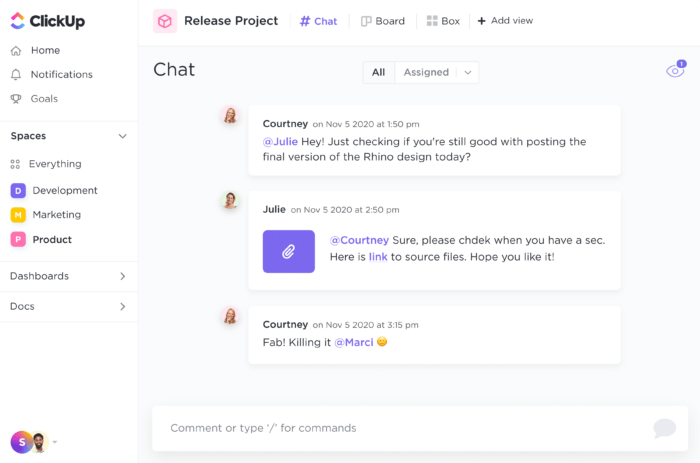Open the Assigned filter dropdown arrow
The image size is (700, 463).
tap(467, 72)
